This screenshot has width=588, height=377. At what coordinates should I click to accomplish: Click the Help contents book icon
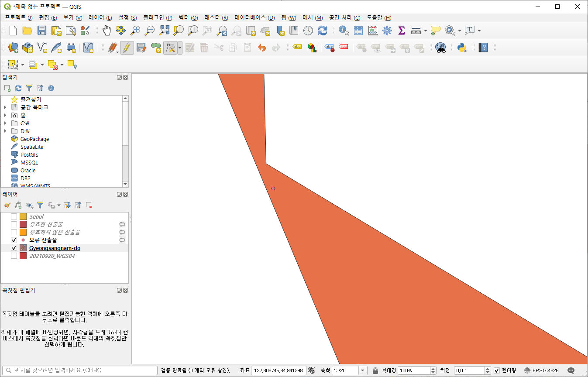(x=483, y=48)
